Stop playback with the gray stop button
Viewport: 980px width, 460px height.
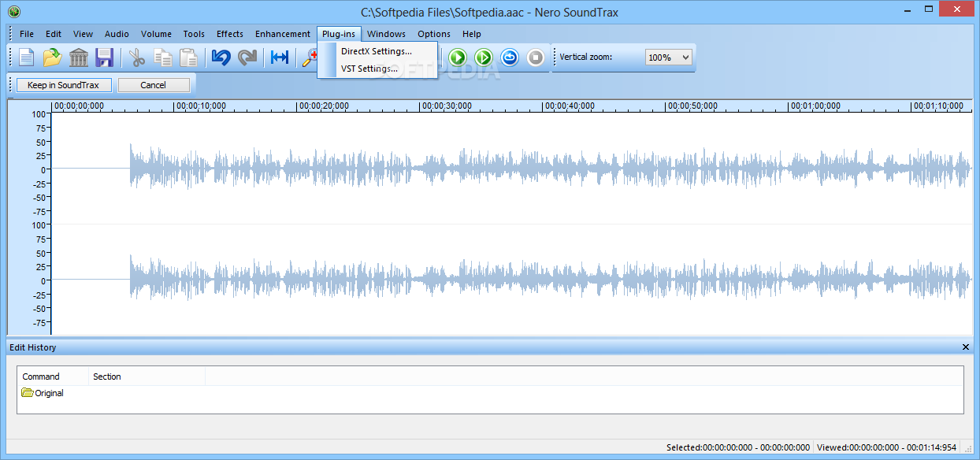point(536,57)
